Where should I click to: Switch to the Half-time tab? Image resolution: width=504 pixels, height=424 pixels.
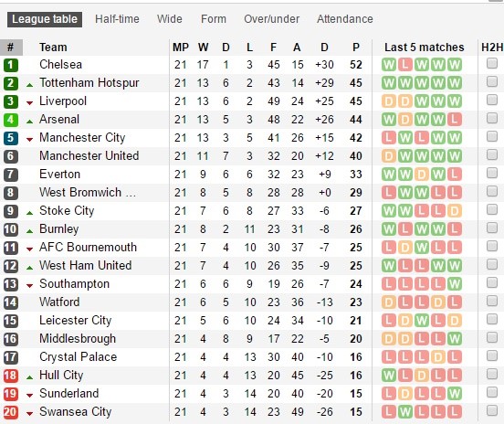(117, 19)
